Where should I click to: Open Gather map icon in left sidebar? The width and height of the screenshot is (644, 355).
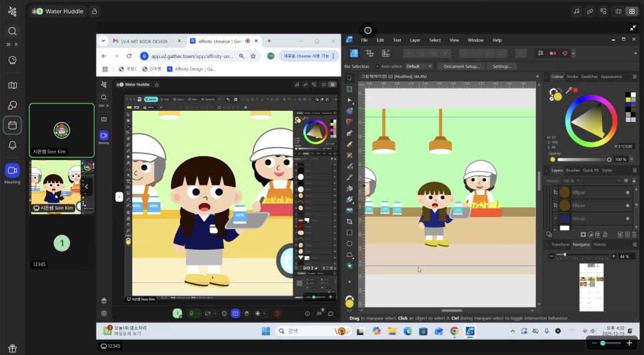[12, 85]
